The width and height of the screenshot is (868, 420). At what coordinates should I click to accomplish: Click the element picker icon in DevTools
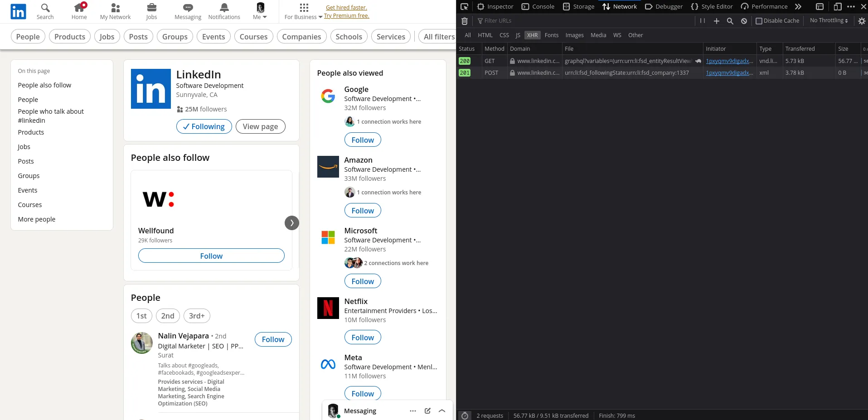[464, 6]
